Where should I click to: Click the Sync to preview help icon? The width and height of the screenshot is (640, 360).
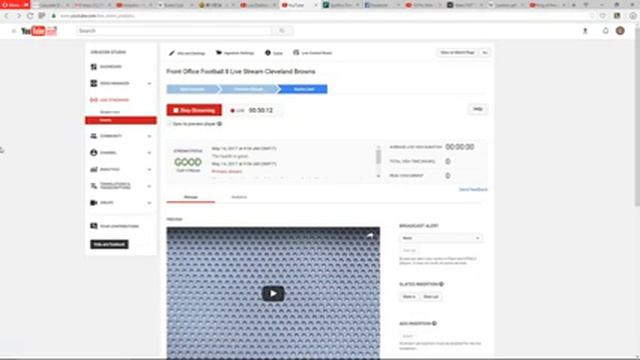(x=220, y=124)
